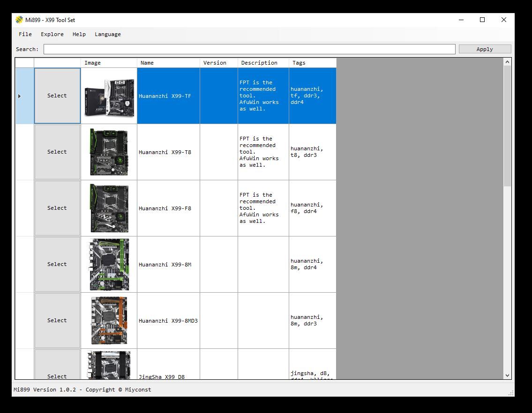The width and height of the screenshot is (532, 413).
Task: Select the Huananzhi X99-8M board
Action: (x=57, y=264)
